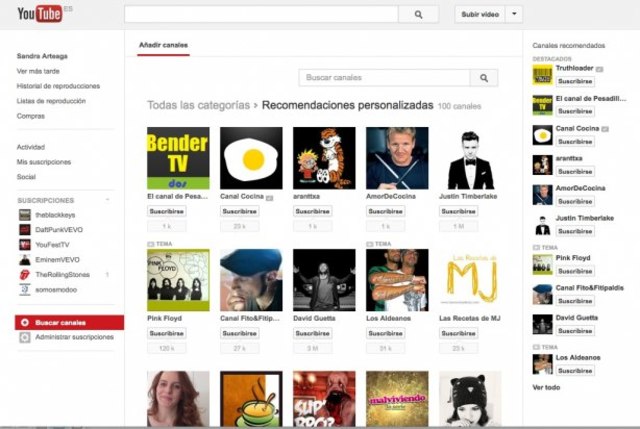The height and width of the screenshot is (429, 640).
Task: Collapse the Suscripciones section arrow
Action: pos(107,200)
